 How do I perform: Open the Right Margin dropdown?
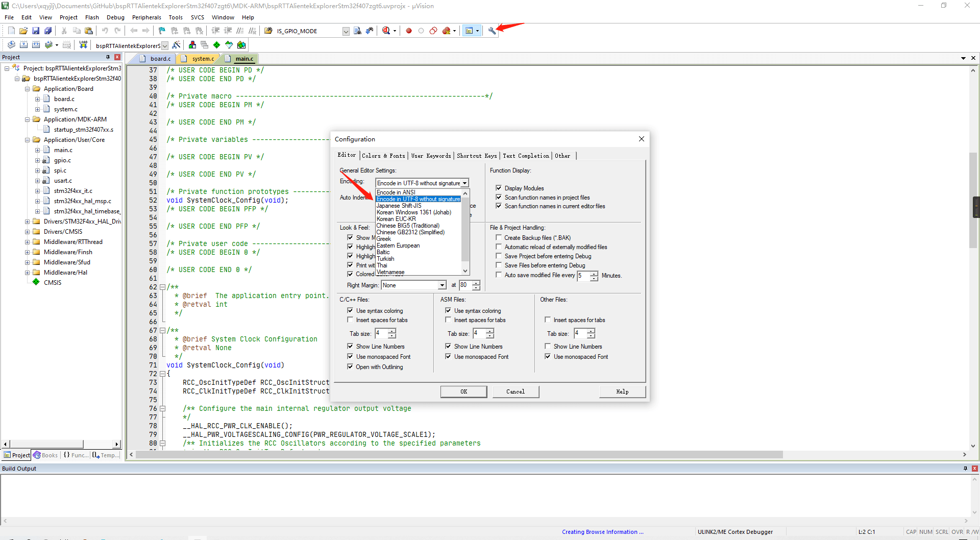coord(442,285)
